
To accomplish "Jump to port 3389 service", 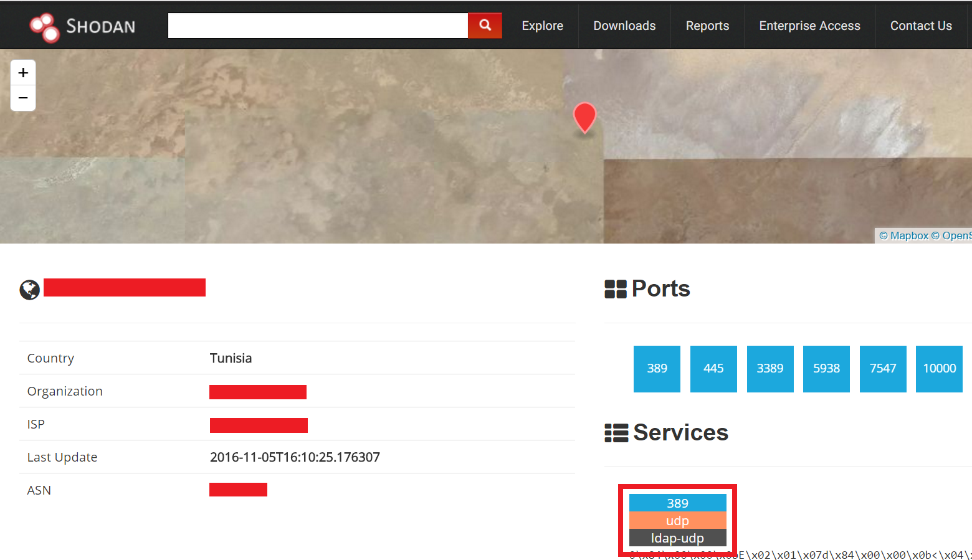I will pos(770,369).
